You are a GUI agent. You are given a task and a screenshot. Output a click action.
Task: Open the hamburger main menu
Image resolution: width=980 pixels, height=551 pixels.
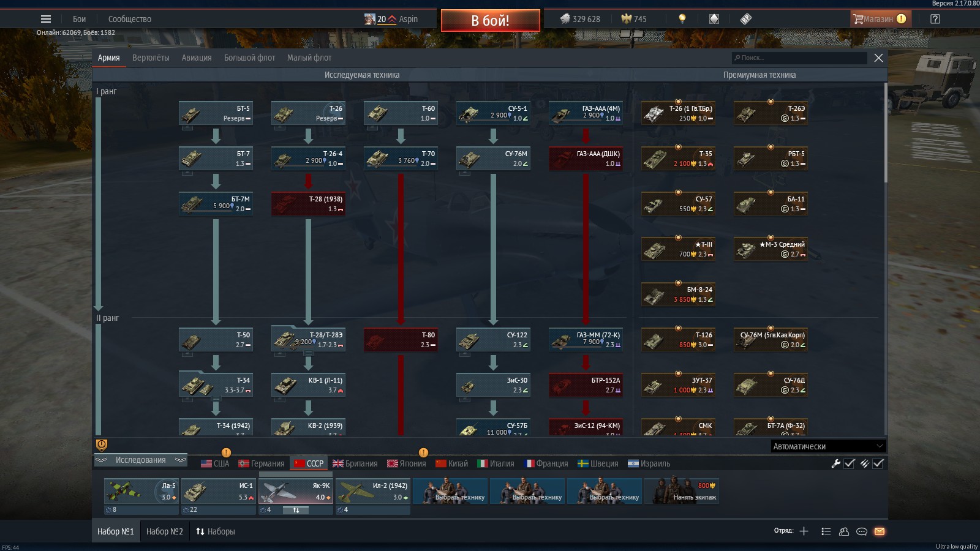(45, 19)
